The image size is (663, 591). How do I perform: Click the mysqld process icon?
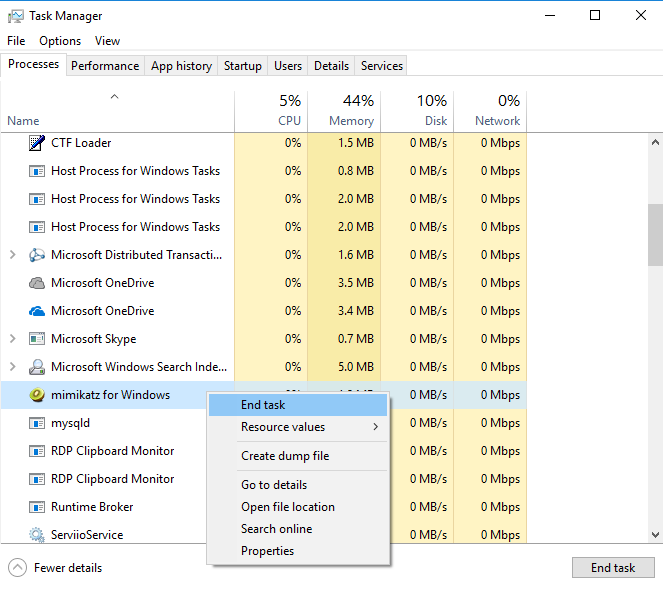(x=37, y=423)
